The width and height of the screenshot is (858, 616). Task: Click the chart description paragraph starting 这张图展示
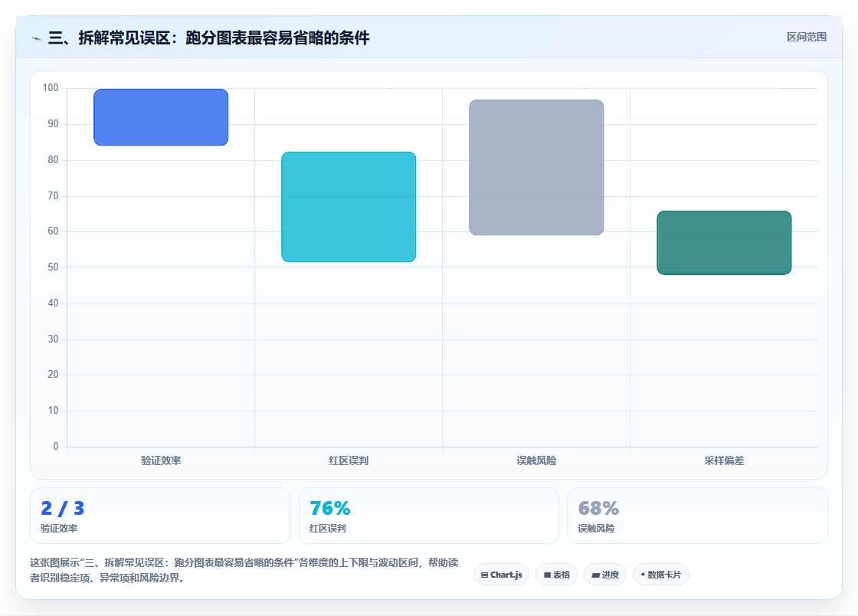click(244, 570)
